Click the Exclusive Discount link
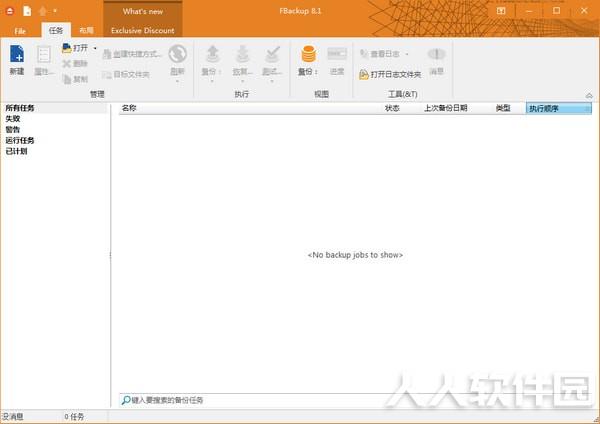Image resolution: width=600 pixels, height=424 pixels. coord(143,31)
